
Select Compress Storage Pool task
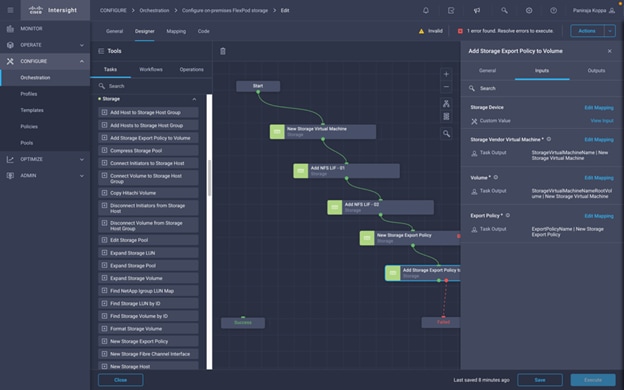(148, 150)
